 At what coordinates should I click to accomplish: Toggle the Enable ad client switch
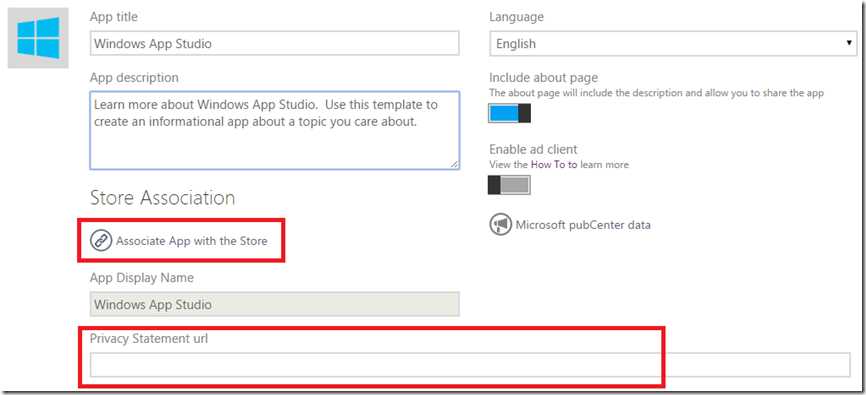pyautogui.click(x=509, y=185)
